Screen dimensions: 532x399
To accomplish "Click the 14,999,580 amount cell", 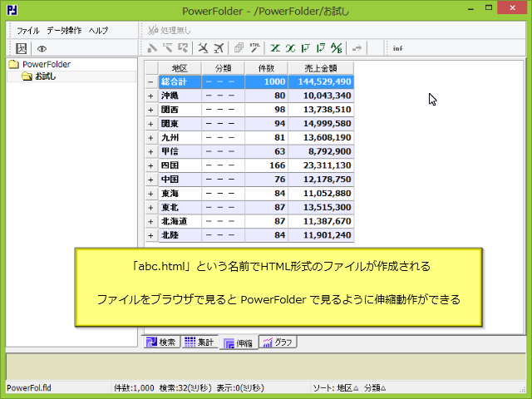I will (x=321, y=124).
